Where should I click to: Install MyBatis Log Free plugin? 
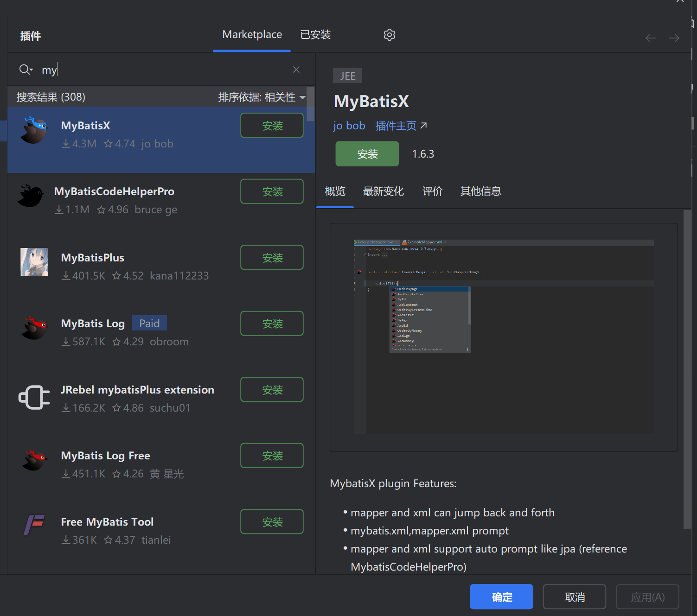click(x=272, y=456)
